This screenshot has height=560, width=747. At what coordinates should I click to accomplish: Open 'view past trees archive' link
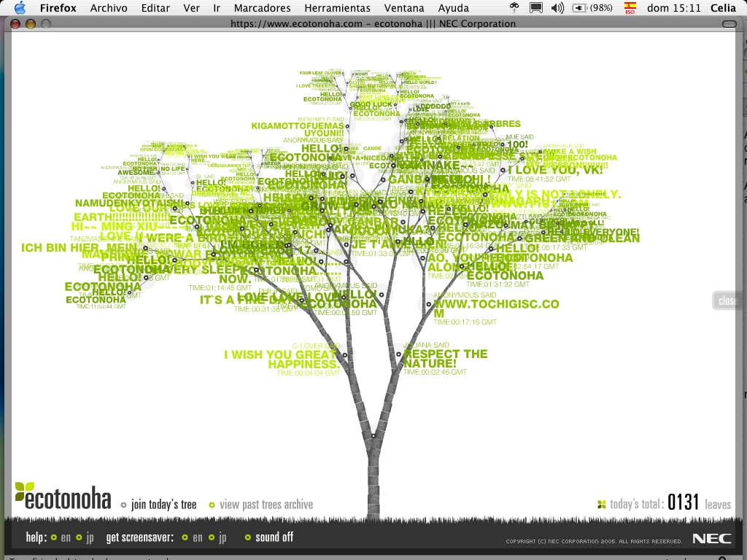tap(266, 505)
